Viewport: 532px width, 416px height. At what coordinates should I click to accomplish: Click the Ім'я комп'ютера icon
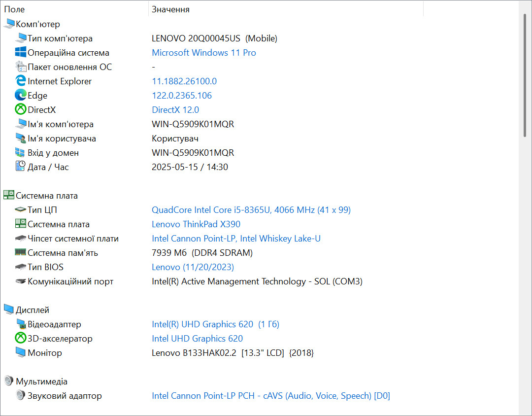[21, 124]
